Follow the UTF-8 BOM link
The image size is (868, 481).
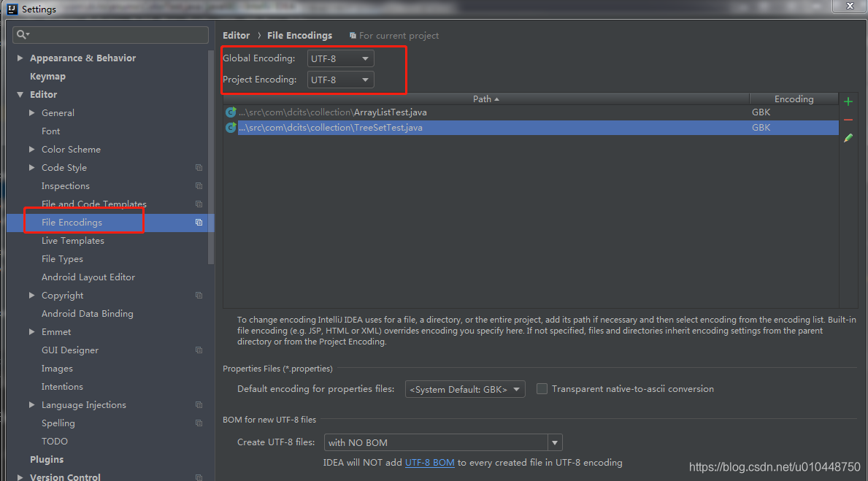(x=429, y=463)
